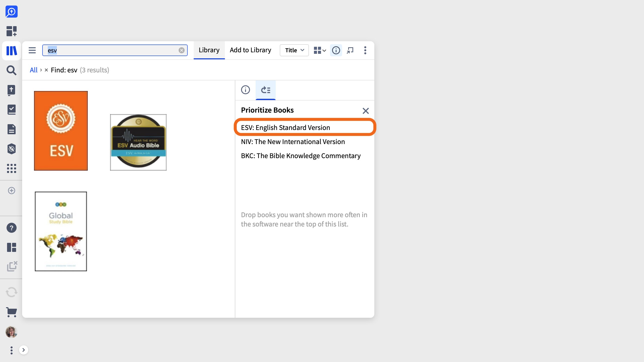644x362 pixels.
Task: Open the all tools grid icon
Action: click(x=12, y=168)
